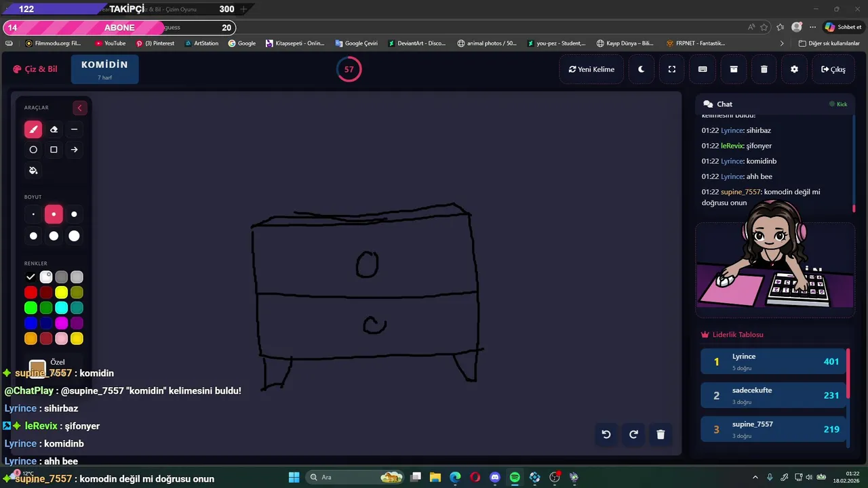
Task: Undo the last drawing stroke
Action: click(x=606, y=434)
